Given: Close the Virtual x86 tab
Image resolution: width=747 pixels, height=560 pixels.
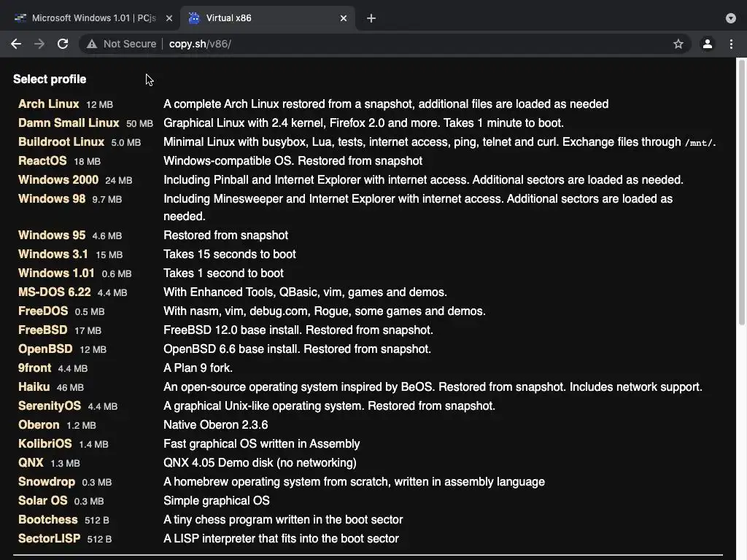Looking at the screenshot, I should [x=344, y=18].
